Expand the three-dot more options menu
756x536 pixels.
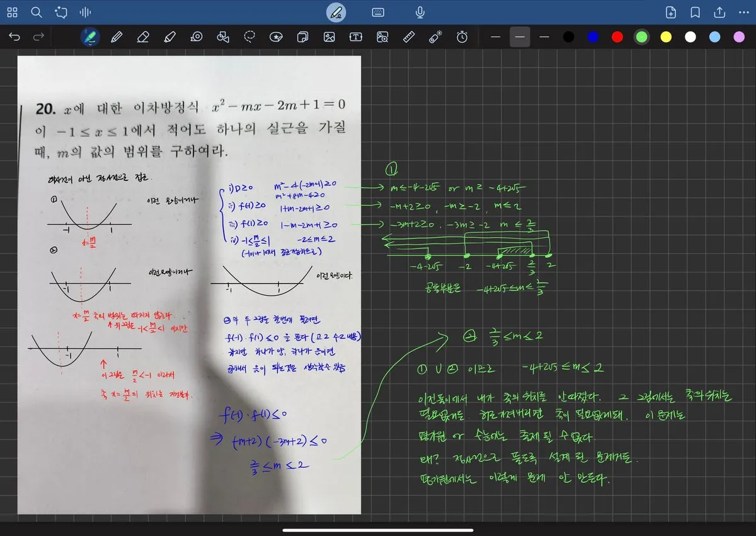pos(743,13)
